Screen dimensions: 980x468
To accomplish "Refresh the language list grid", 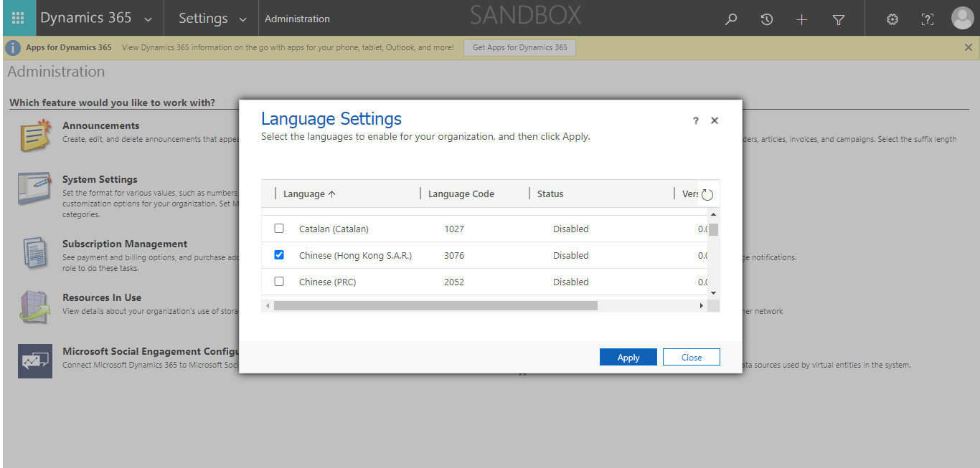I will 707,194.
